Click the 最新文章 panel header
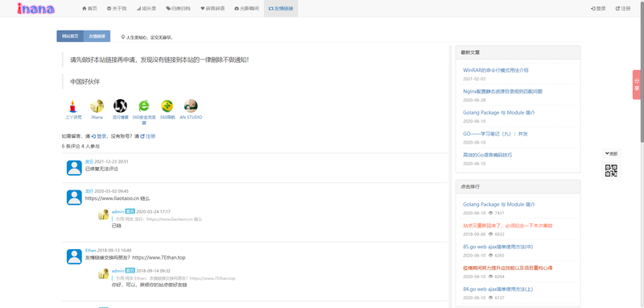Screen dimensions: 644x308 518,52
